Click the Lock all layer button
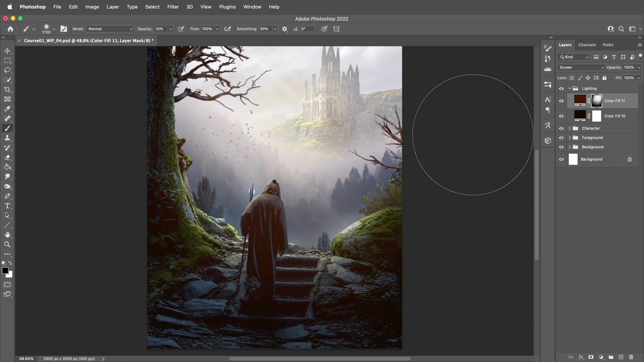The height and width of the screenshot is (362, 644). point(605,78)
